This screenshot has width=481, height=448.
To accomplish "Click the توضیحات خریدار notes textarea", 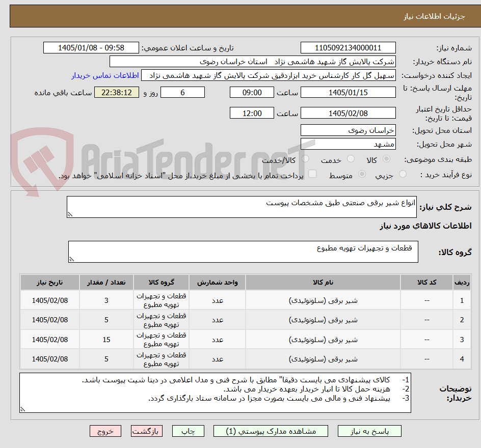I will coord(216,393).
